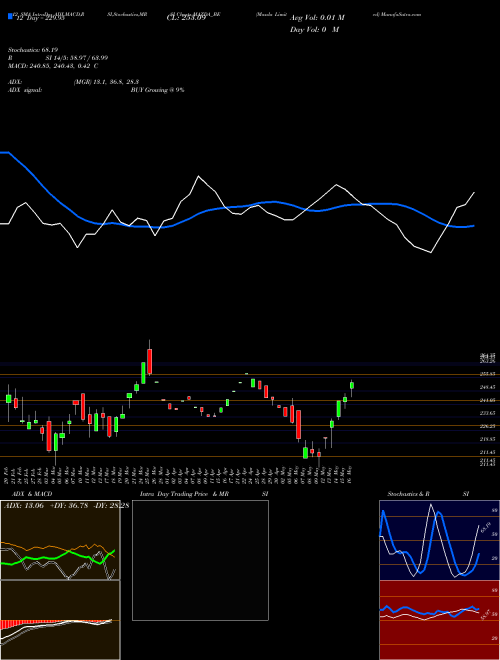
Task: Click the ADX (MGR) values line
Action: pyautogui.click(x=74, y=82)
